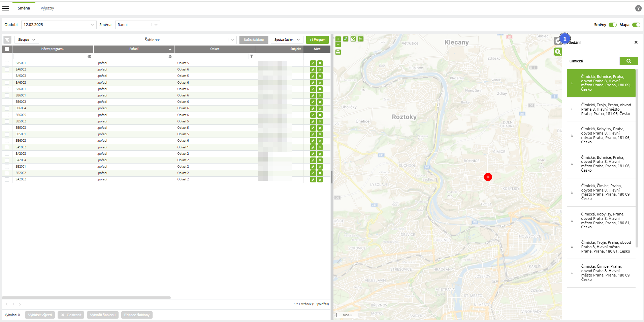Image resolution: width=644 pixels, height=322 pixels.
Task: Check the SA5003 row checkbox
Action: click(x=7, y=76)
